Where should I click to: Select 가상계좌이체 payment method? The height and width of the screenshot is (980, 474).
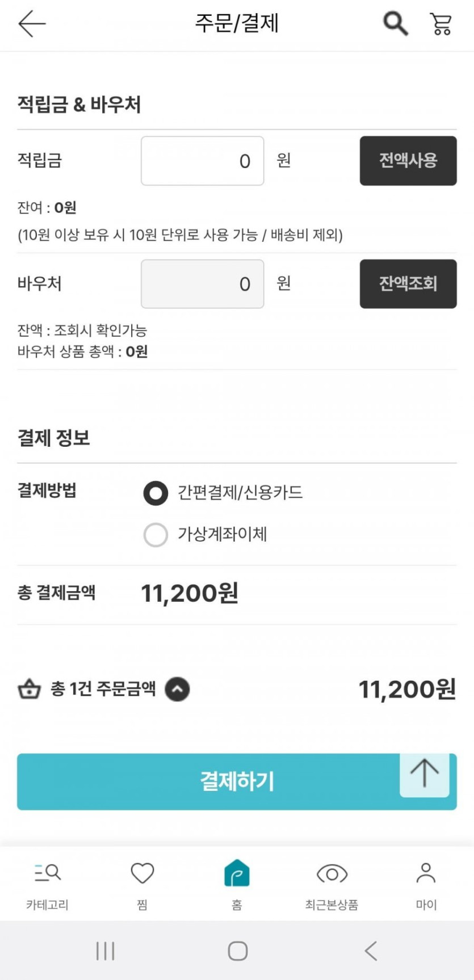pos(156,534)
